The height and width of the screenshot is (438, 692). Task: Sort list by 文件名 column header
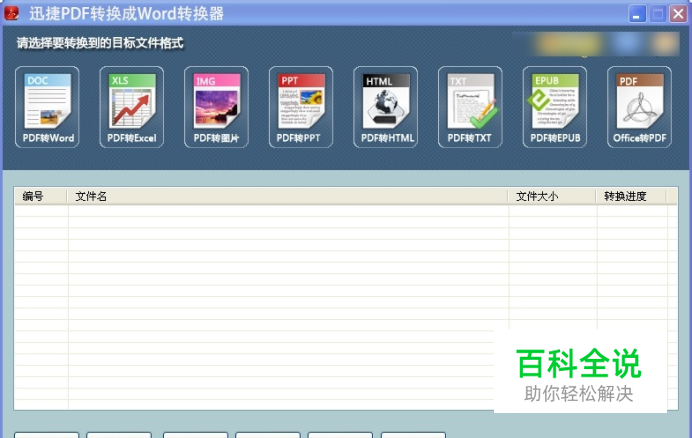coord(287,196)
